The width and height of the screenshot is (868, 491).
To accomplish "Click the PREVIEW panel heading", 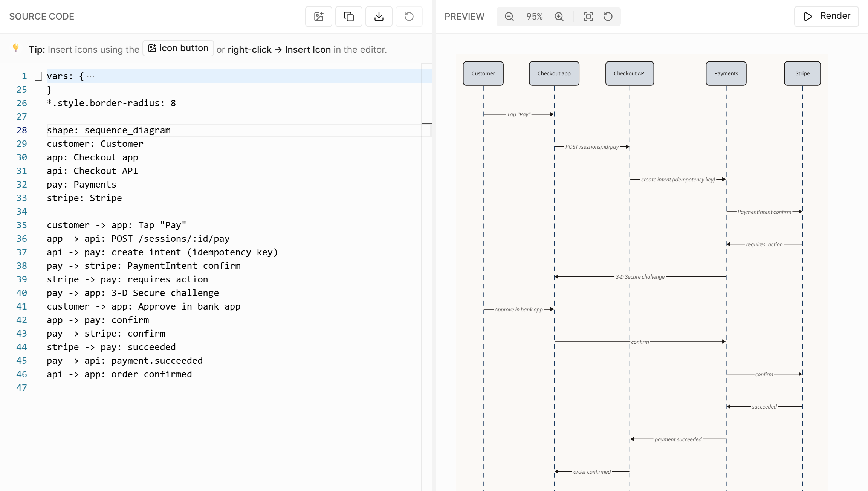I will click(x=464, y=17).
